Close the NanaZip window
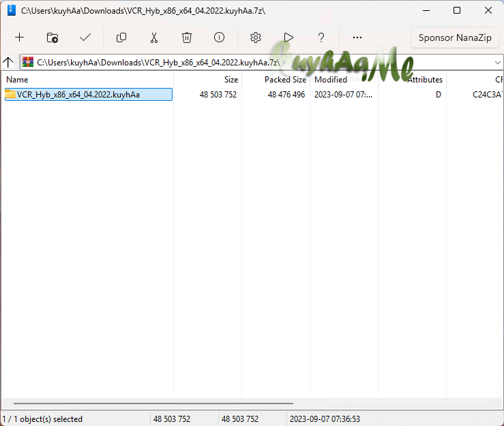Image resolution: width=504 pixels, height=426 pixels. pyautogui.click(x=488, y=11)
